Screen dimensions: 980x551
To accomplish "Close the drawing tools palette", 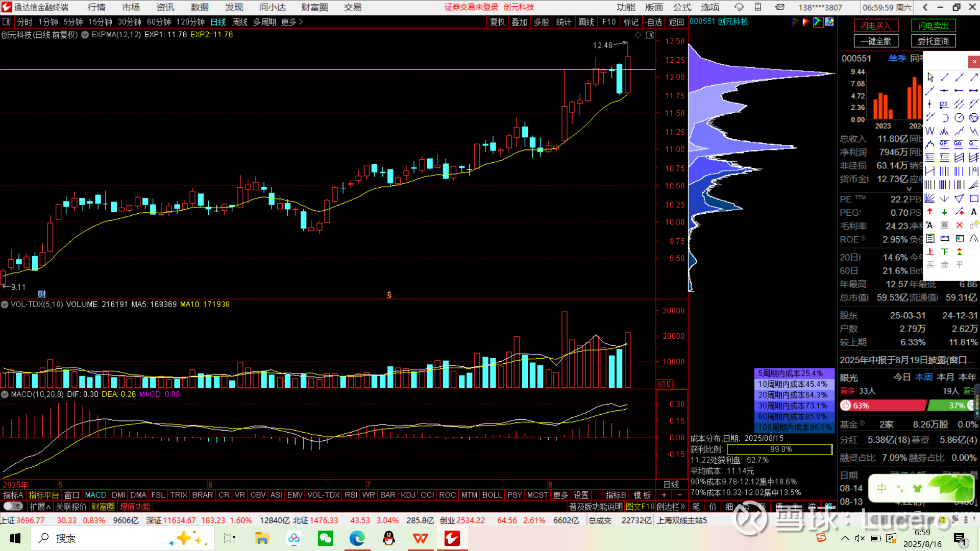I will (x=974, y=62).
